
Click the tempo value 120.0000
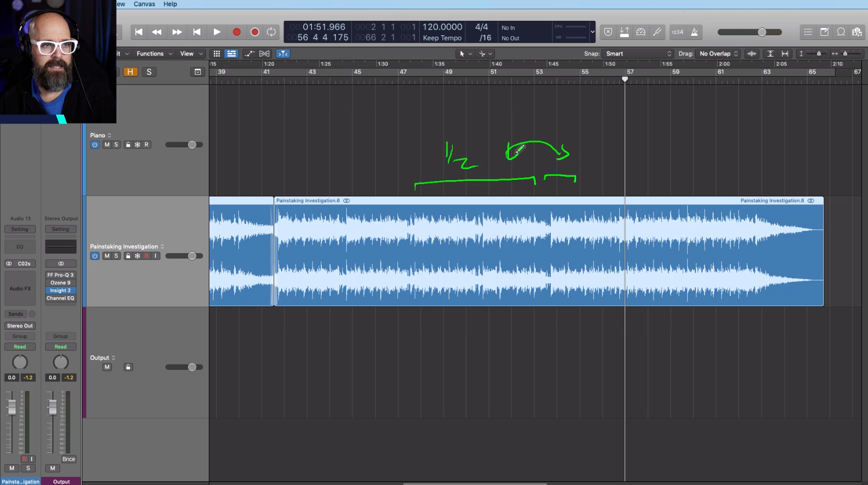(442, 27)
